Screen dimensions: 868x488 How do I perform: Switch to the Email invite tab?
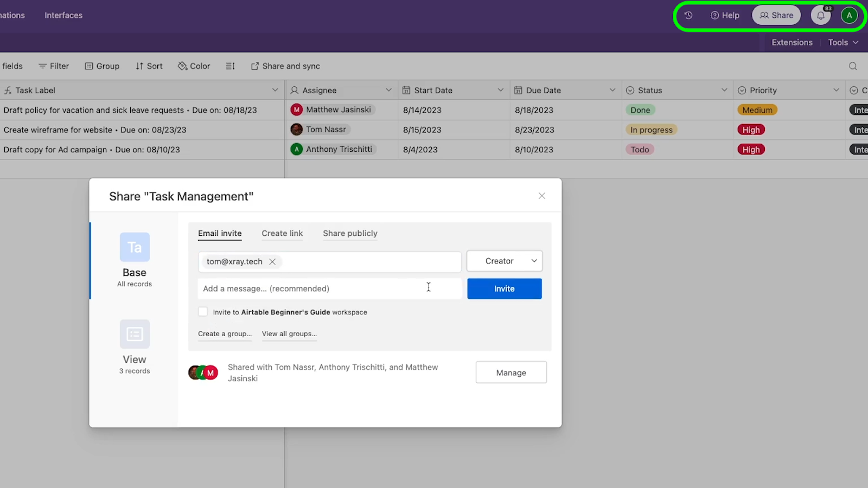220,234
